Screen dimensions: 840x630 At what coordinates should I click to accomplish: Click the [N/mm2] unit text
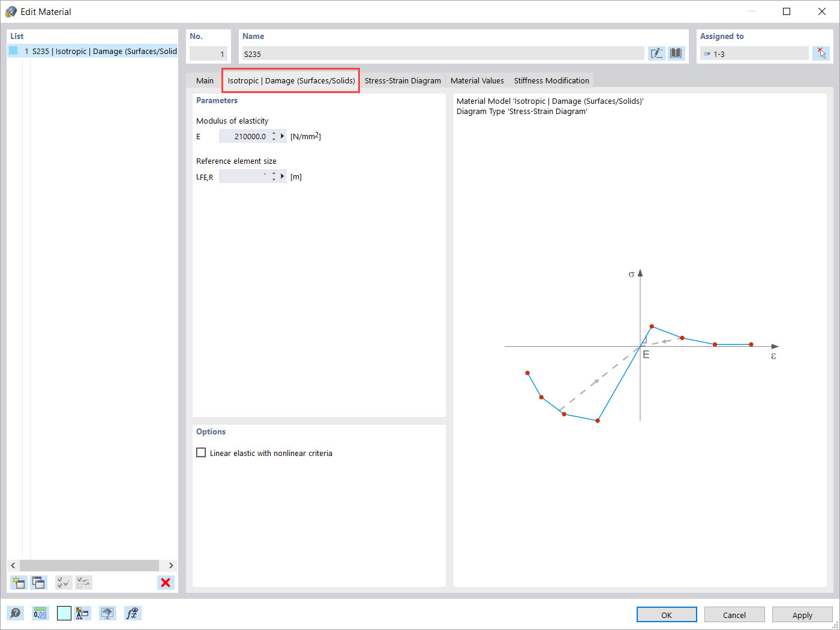coord(305,136)
